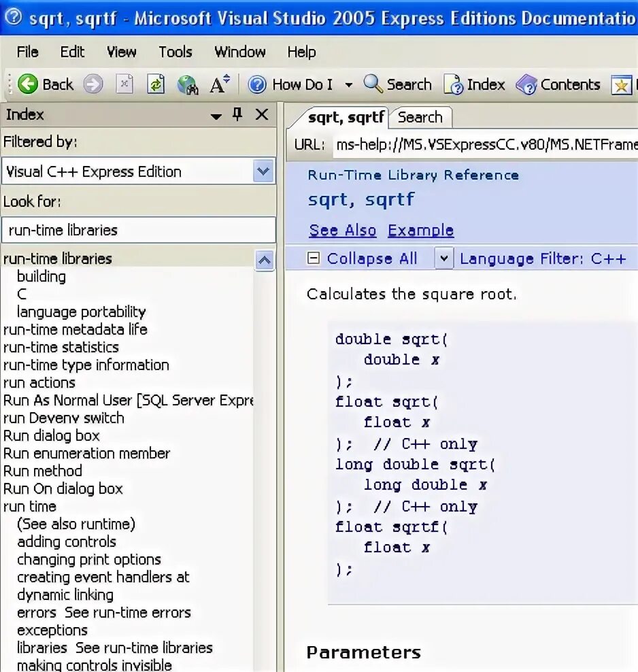
Task: Click the grayed Forward arrow icon
Action: [x=93, y=84]
